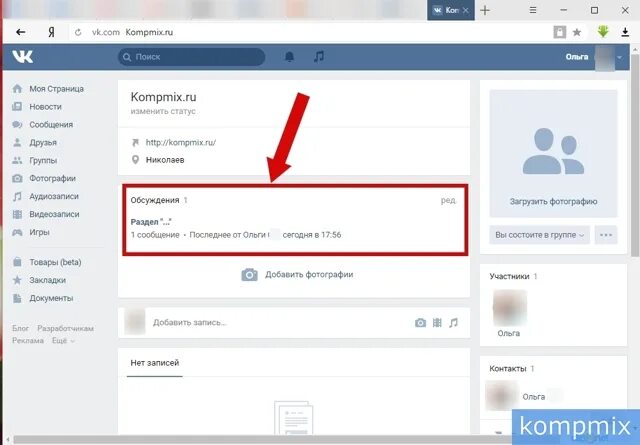Click music icon in Add post box
The width and height of the screenshot is (640, 445).
pyautogui.click(x=453, y=323)
